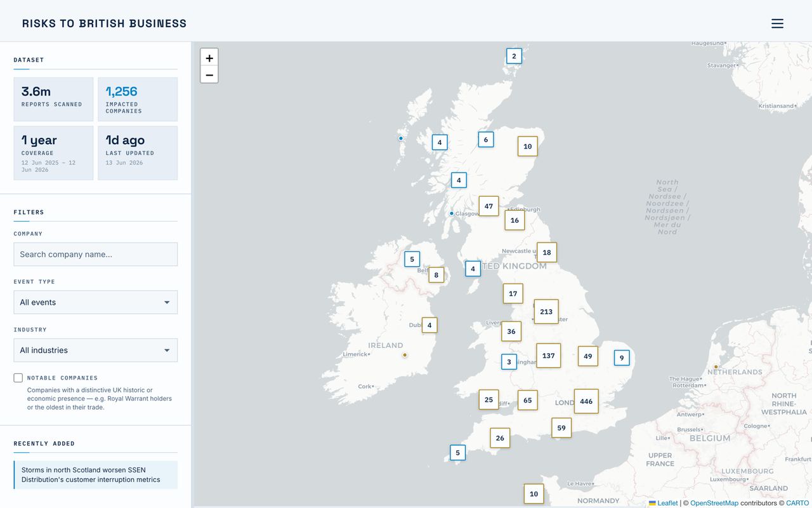This screenshot has width=812, height=508.
Task: Open the 213 cluster marker
Action: [546, 312]
